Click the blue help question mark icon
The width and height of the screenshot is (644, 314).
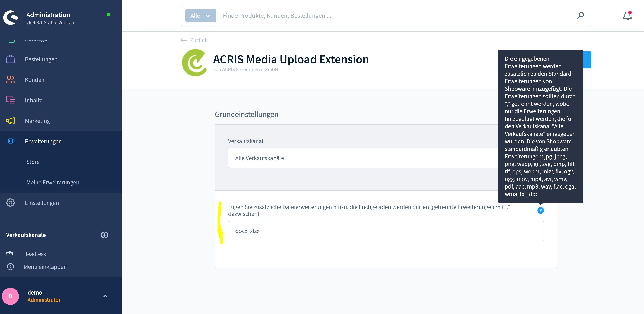(x=540, y=210)
